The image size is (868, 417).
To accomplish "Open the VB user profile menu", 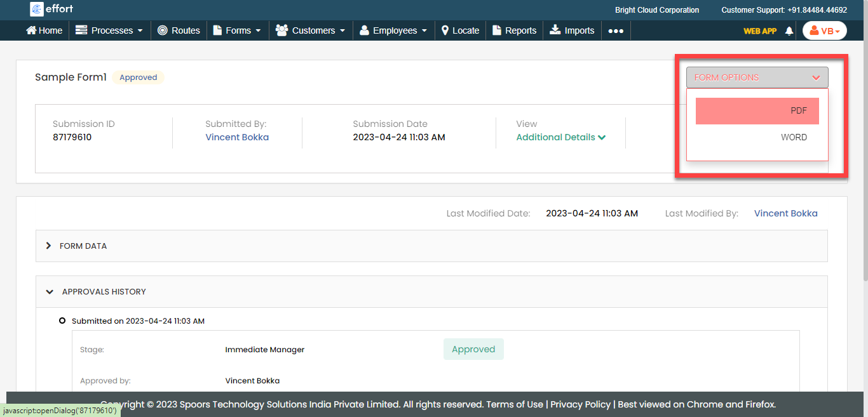I will [824, 30].
